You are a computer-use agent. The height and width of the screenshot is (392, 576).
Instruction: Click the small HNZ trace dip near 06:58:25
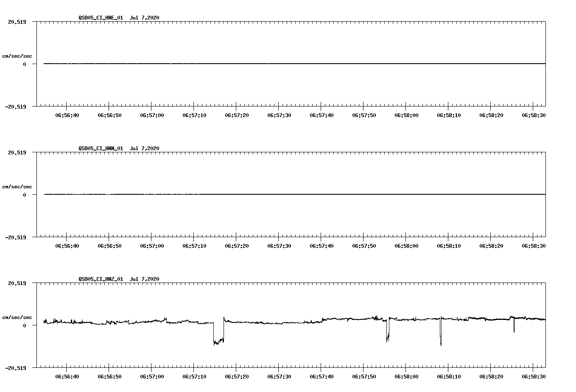[x=514, y=326]
